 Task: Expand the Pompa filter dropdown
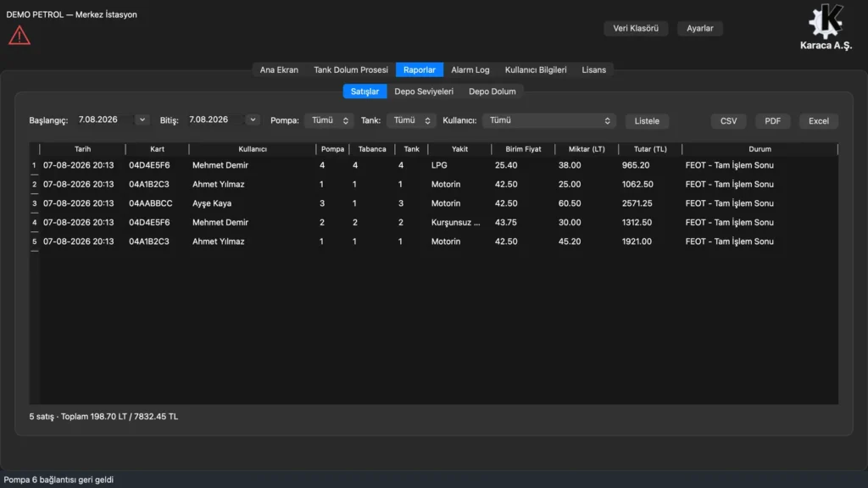pos(330,120)
